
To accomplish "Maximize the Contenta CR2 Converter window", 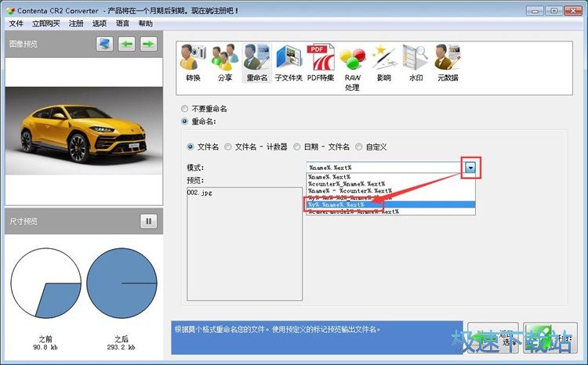I will coord(554,11).
